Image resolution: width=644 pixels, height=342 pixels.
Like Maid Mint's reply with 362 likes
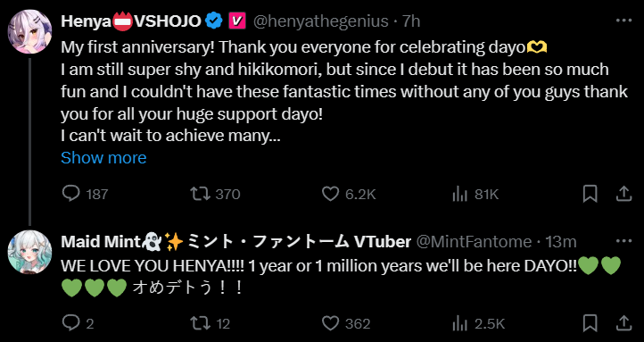coord(330,323)
